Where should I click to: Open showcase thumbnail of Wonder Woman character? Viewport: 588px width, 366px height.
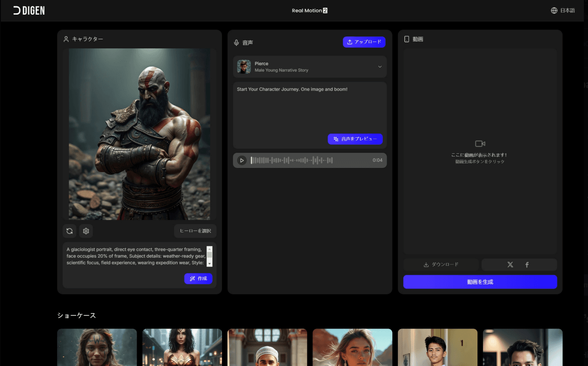pos(182,347)
